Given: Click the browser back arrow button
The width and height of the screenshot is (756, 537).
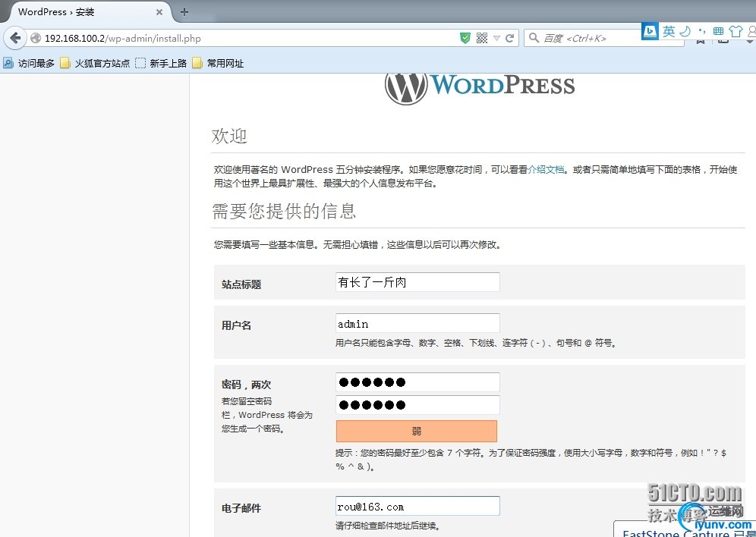Looking at the screenshot, I should pyautogui.click(x=15, y=38).
